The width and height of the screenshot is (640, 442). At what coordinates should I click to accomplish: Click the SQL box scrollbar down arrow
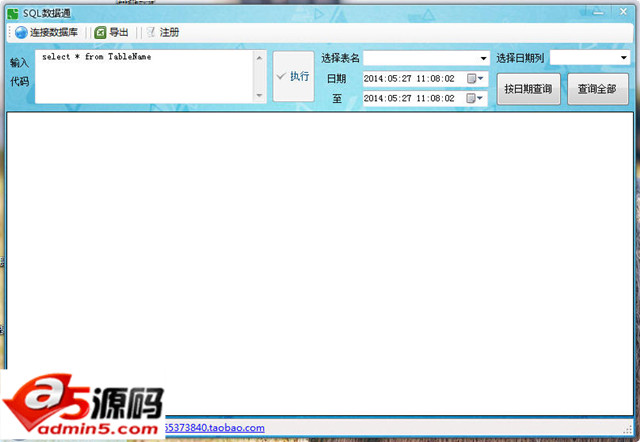(260, 96)
